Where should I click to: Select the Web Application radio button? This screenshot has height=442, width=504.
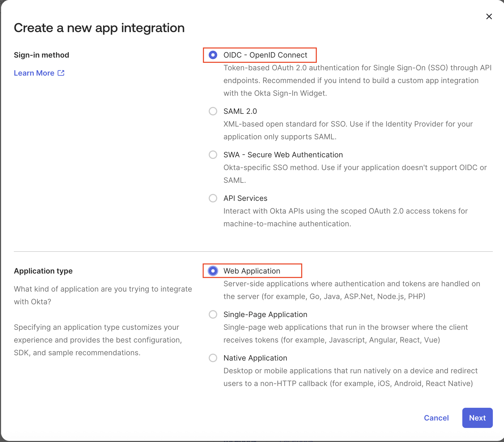pos(213,271)
